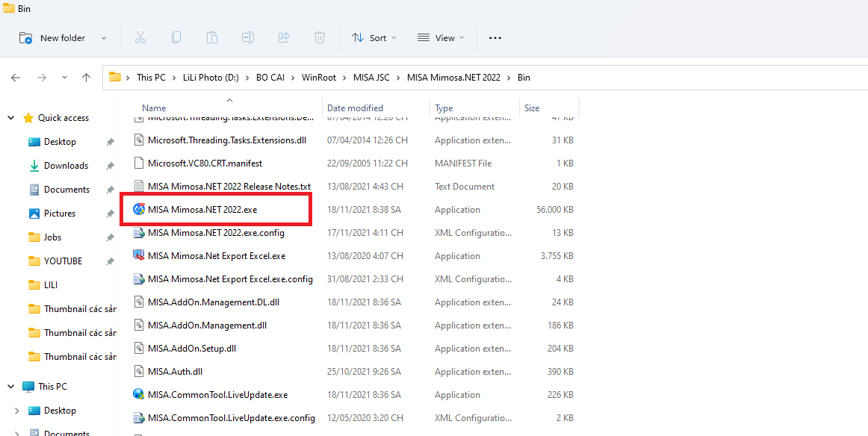Click the Up one level arrow
Image resolution: width=868 pixels, height=436 pixels.
coord(86,78)
